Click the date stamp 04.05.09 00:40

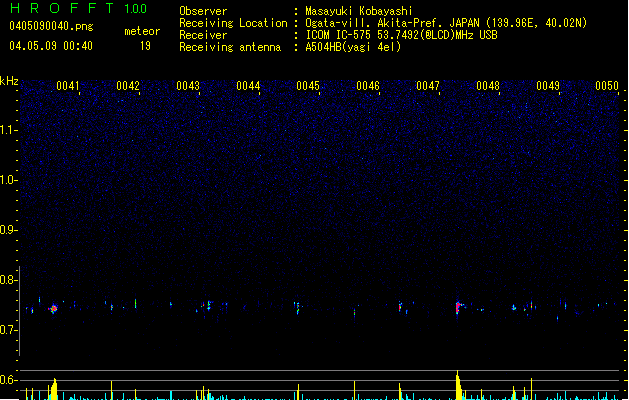pos(51,46)
